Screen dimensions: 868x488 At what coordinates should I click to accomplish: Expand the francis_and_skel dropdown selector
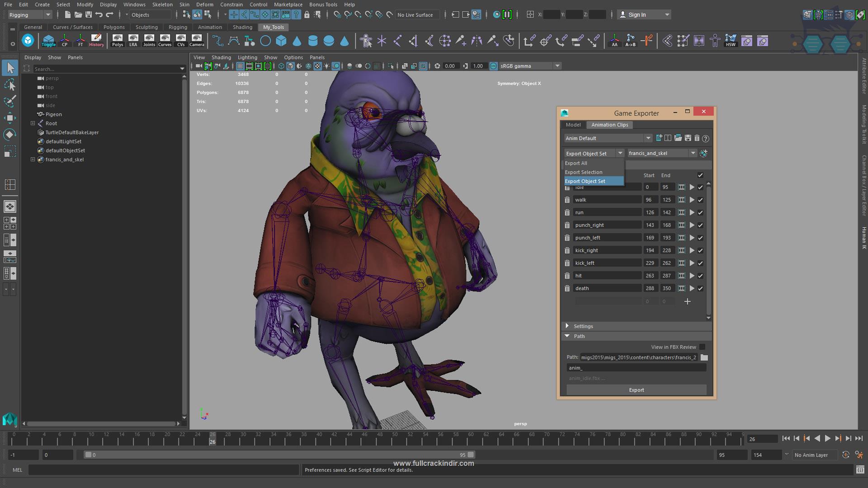[x=693, y=153]
